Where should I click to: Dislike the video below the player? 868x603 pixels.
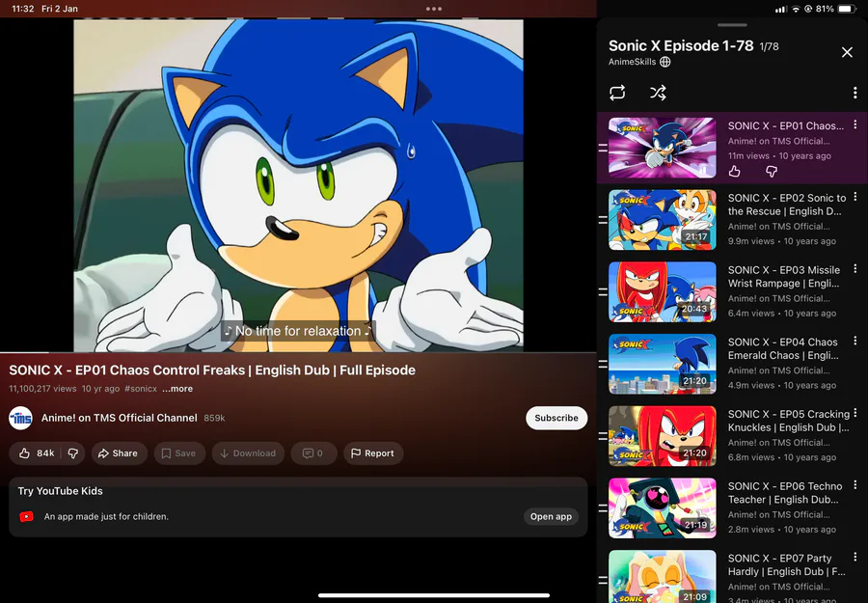pos(73,452)
